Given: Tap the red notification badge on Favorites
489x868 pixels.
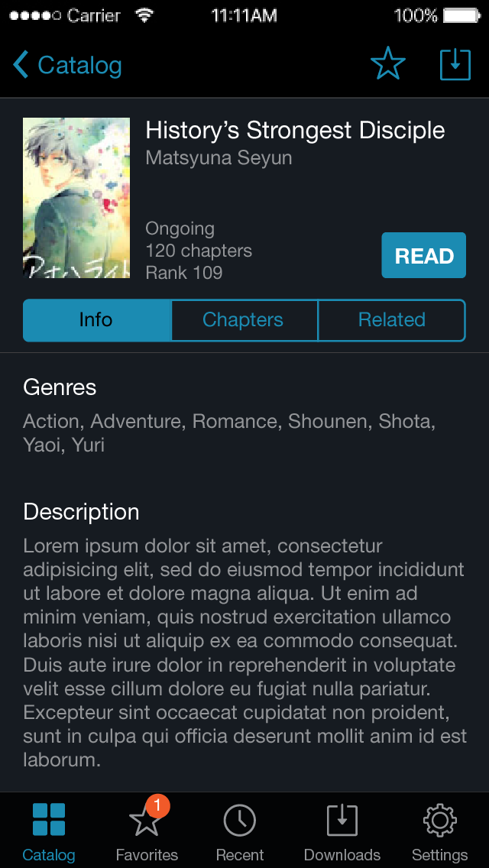Looking at the screenshot, I should pos(158,806).
